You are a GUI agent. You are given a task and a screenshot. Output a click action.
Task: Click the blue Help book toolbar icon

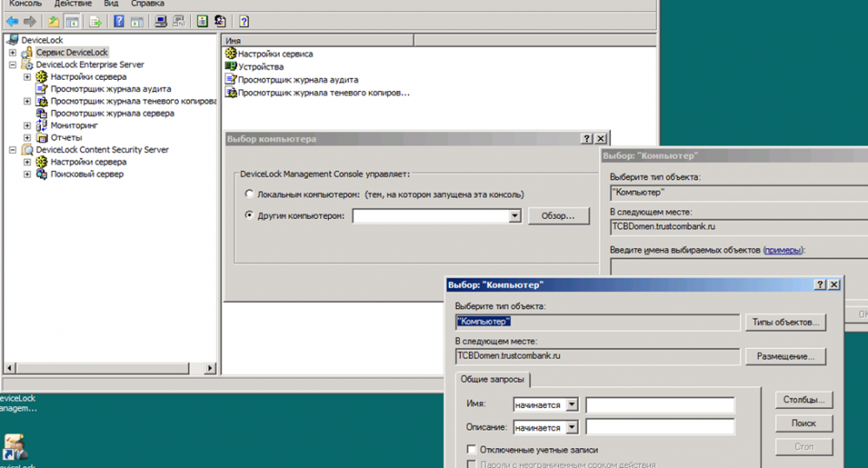(x=119, y=22)
